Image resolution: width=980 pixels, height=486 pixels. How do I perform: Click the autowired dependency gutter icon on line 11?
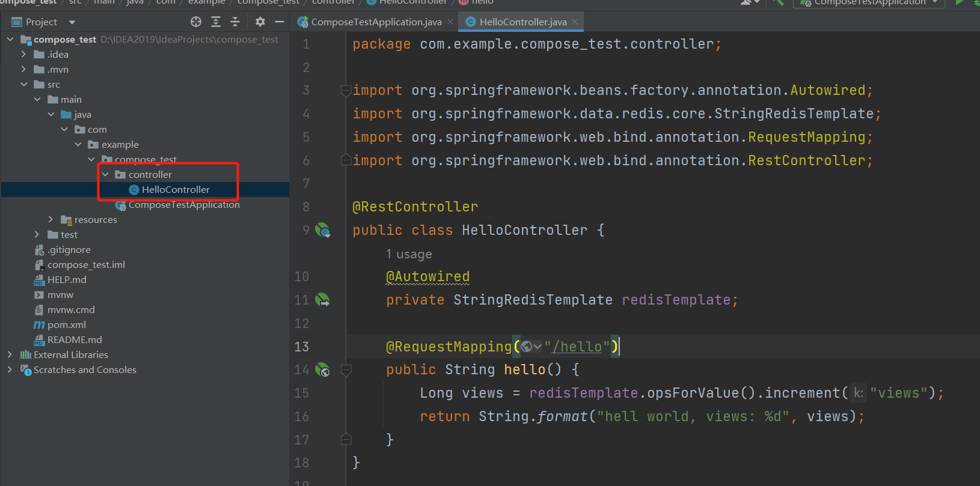323,300
